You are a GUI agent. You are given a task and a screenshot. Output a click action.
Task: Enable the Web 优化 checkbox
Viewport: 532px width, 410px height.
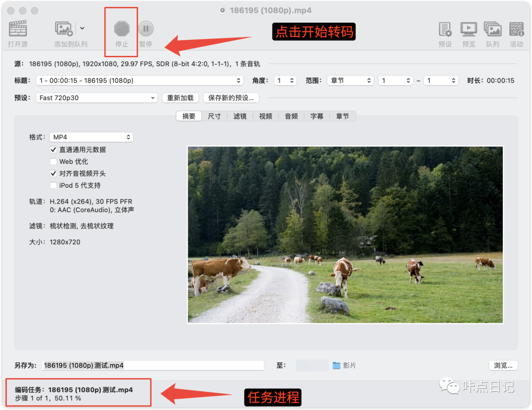(x=53, y=162)
